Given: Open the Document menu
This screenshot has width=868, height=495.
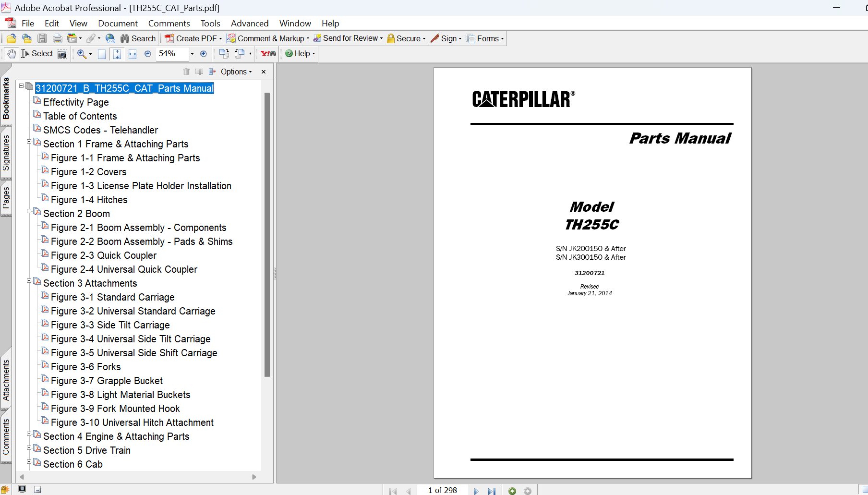Looking at the screenshot, I should click(118, 24).
